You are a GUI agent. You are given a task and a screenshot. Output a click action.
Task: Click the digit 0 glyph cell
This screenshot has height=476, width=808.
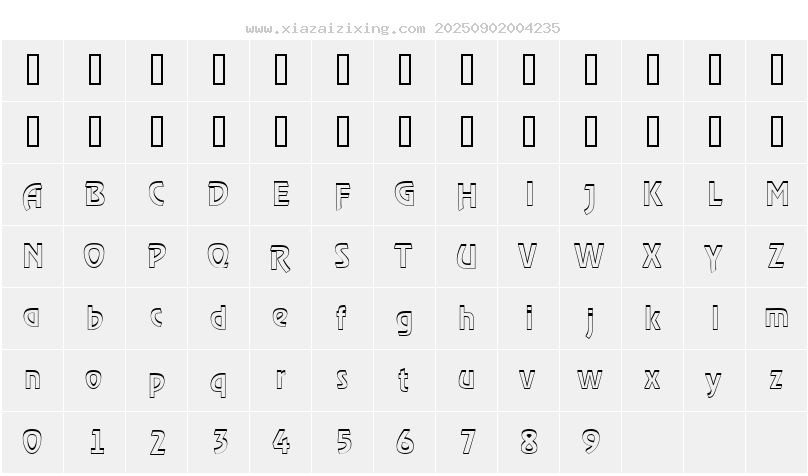tap(32, 443)
